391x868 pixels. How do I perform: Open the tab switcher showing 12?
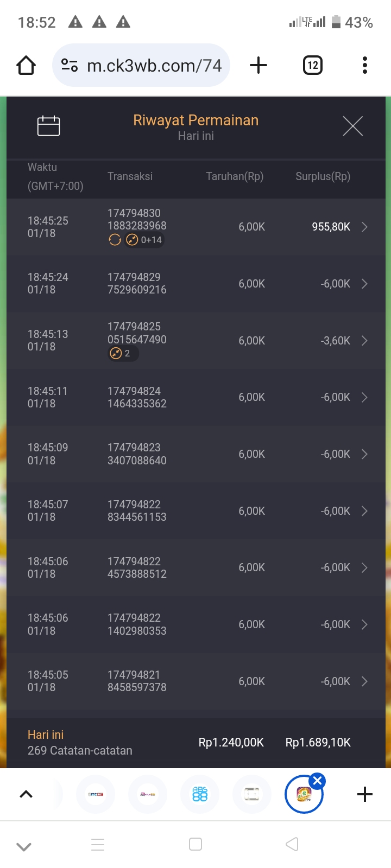tap(312, 66)
